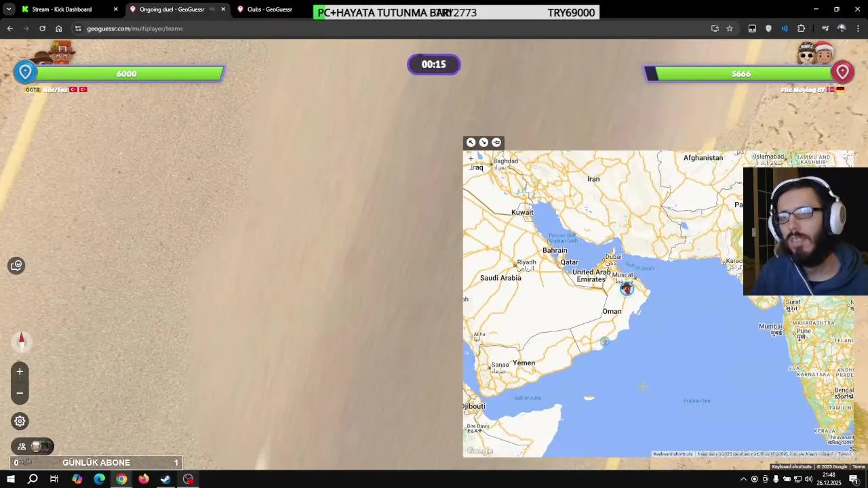
Task: Close the Stream - Kick Dashboard tab
Action: click(115, 9)
